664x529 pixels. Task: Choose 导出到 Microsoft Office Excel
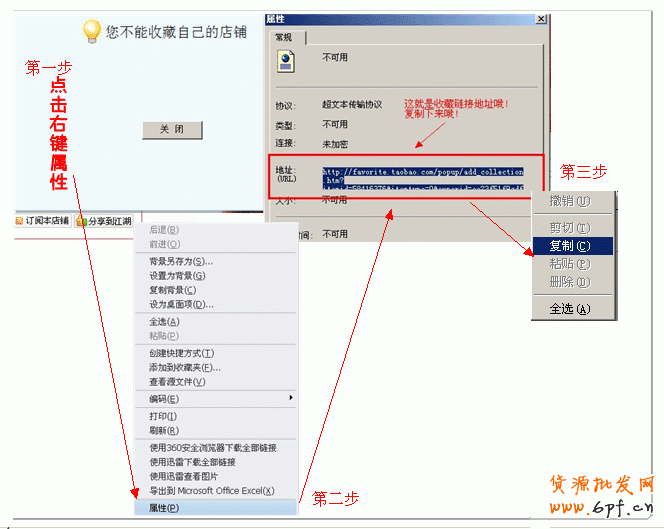212,490
